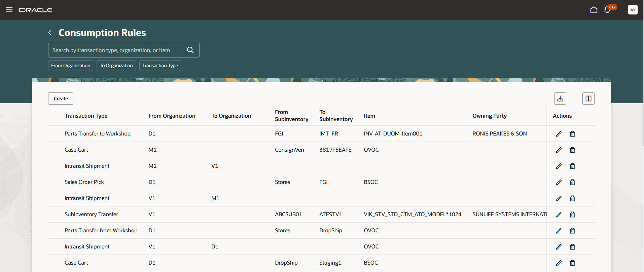
Task: Open the column layout settings icon
Action: (588, 99)
